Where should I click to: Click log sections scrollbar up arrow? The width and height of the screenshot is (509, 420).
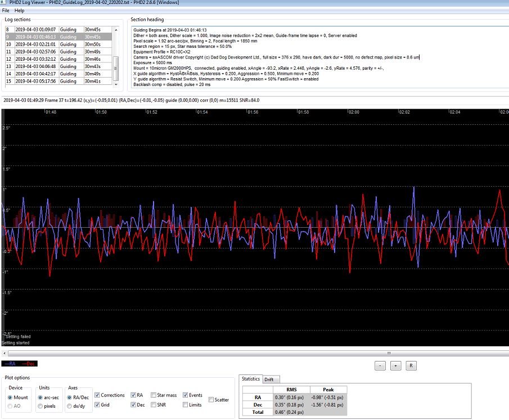tap(116, 29)
